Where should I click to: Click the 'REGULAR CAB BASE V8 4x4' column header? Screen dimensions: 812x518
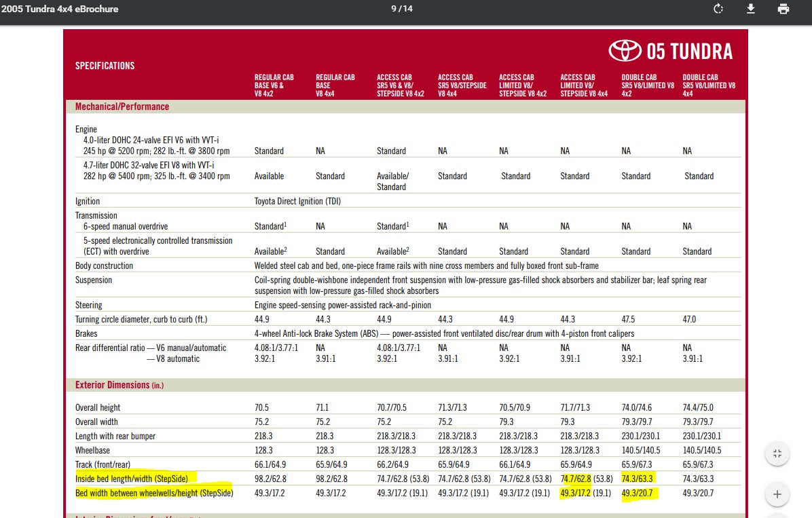[335, 86]
